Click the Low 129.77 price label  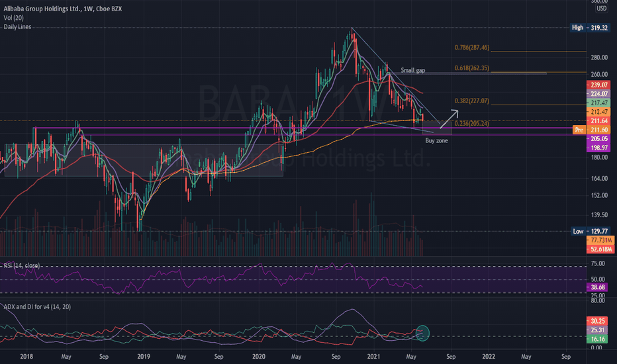click(590, 231)
